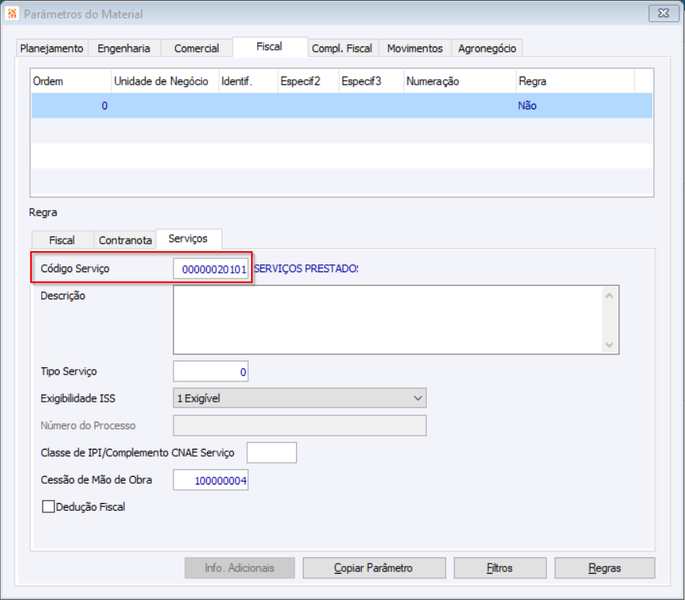Open the Fiscal sub-tab under Regra
The width and height of the screenshot is (685, 600).
click(x=62, y=240)
